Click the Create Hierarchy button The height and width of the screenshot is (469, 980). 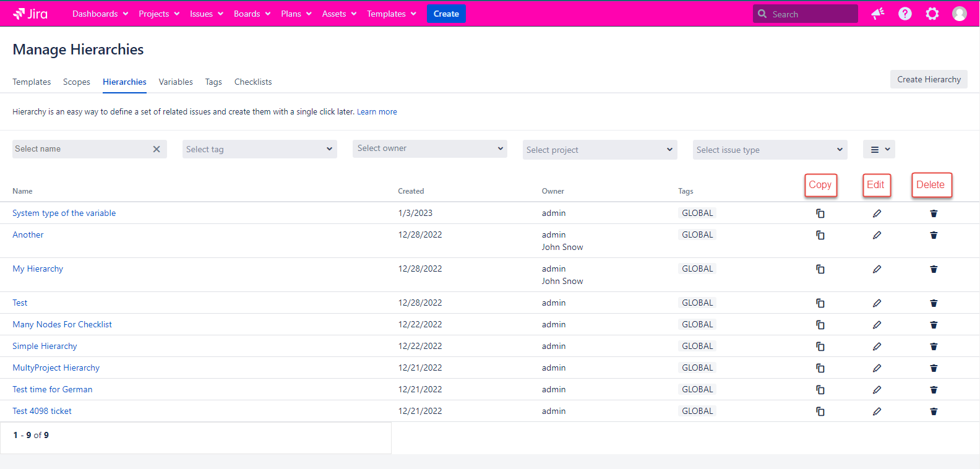(x=928, y=79)
